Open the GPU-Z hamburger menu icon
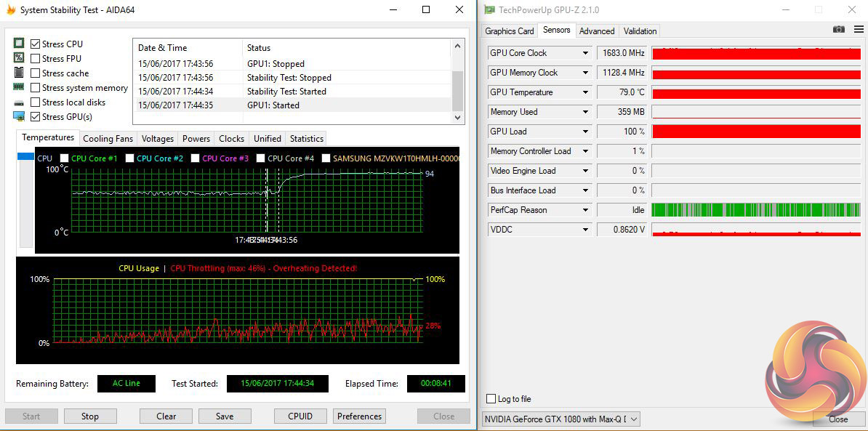The width and height of the screenshot is (868, 431). click(x=858, y=30)
